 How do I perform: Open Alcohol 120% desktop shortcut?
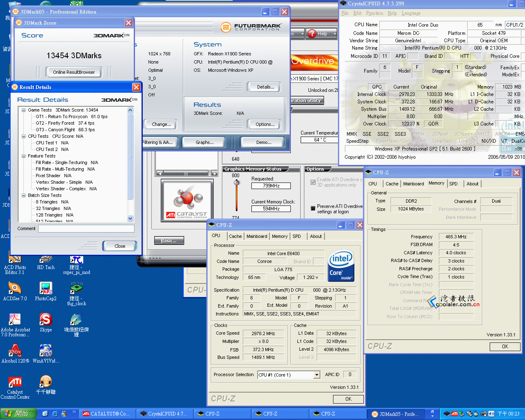(x=15, y=351)
